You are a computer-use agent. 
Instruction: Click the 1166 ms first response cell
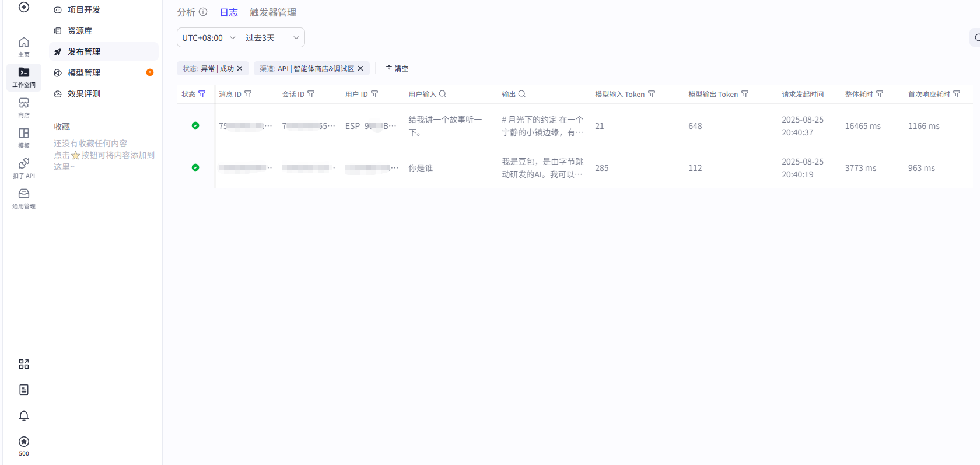924,126
